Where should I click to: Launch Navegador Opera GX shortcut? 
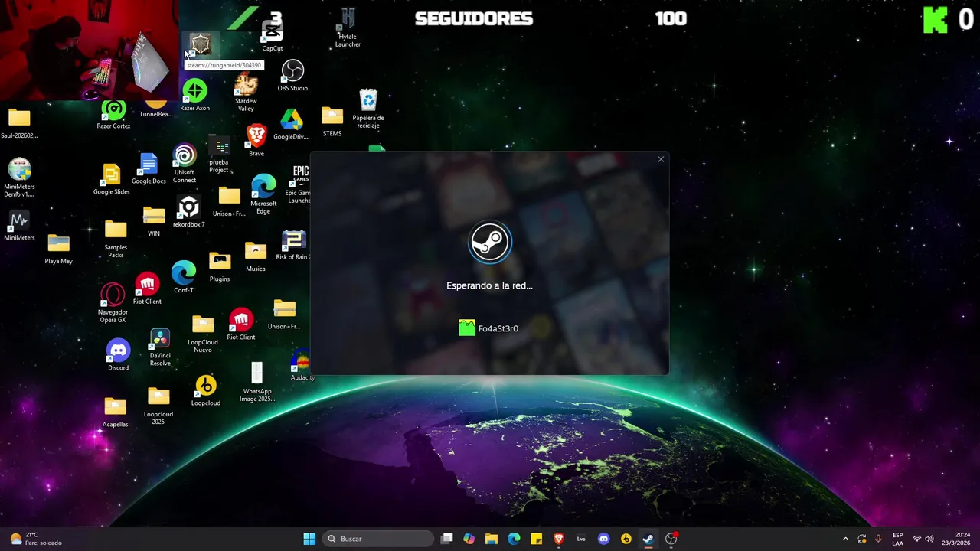tap(113, 303)
